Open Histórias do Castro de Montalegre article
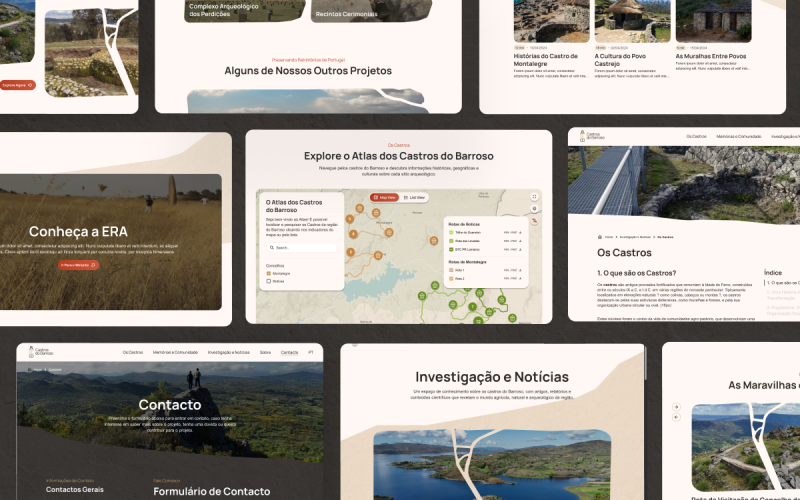The image size is (800, 500). tap(545, 60)
